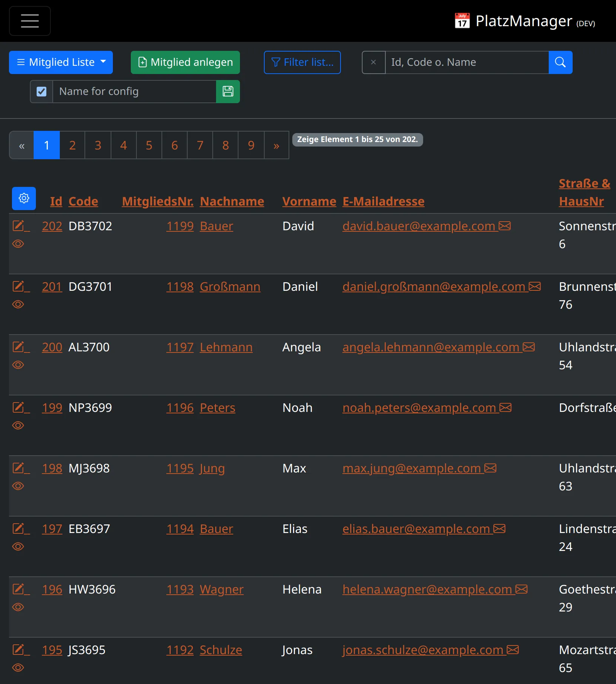The width and height of the screenshot is (616, 684).
Task: View member 197 details via eye icon
Action: (x=18, y=546)
